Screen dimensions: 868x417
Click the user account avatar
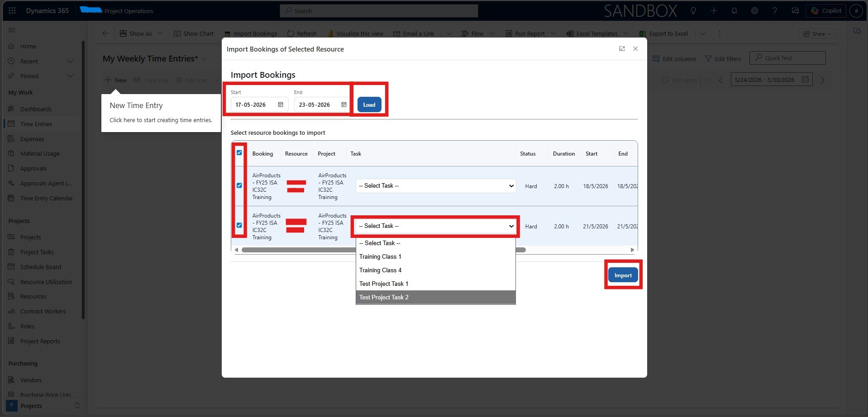[856, 11]
